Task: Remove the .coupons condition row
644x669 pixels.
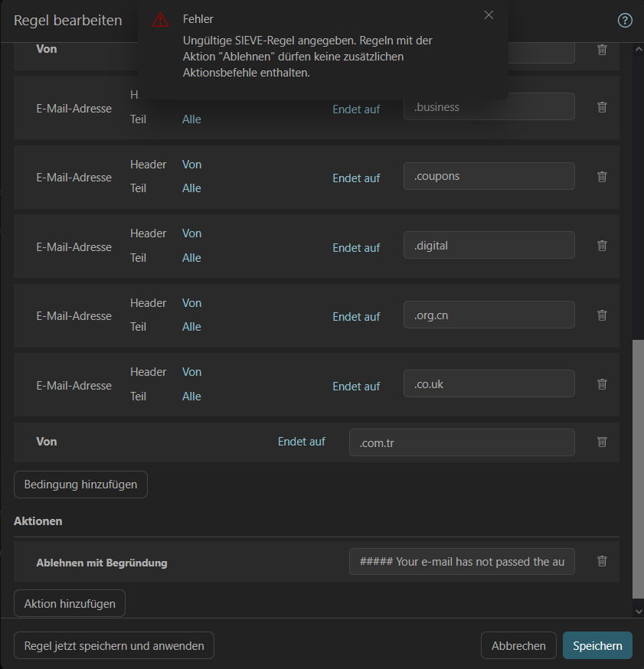Action: tap(602, 177)
